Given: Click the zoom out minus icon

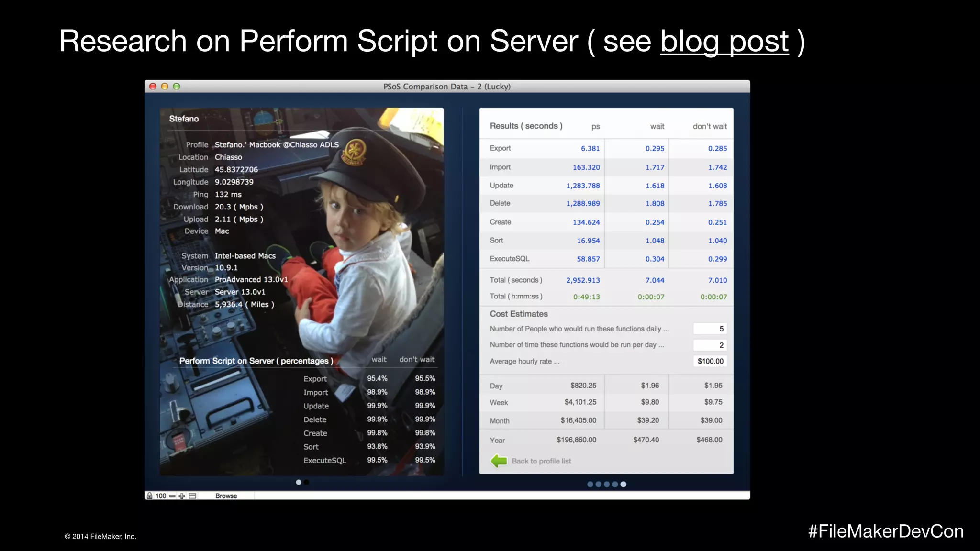Looking at the screenshot, I should click(x=172, y=496).
